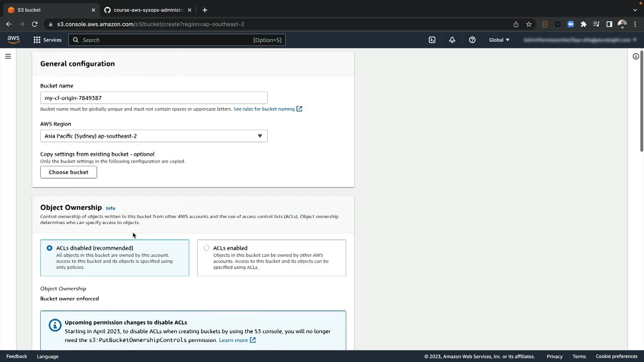
Task: Click the page vertical scrollbar thumb
Action: [641, 101]
